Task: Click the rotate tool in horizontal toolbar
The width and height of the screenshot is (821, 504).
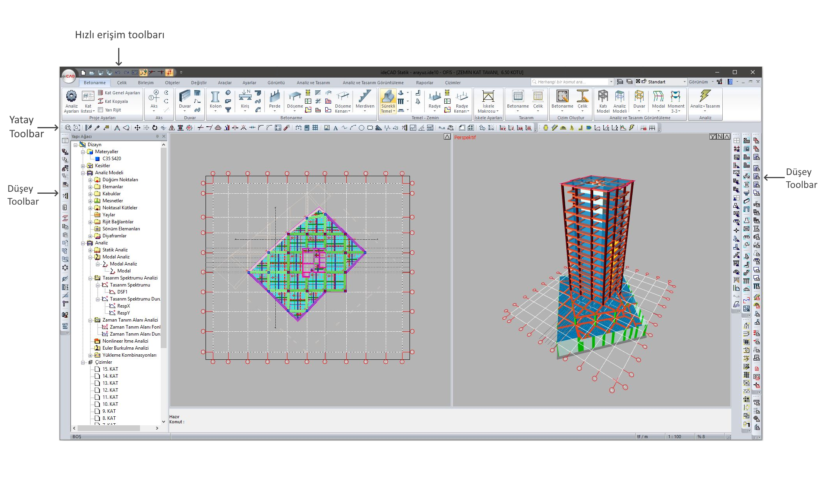Action: click(x=155, y=128)
